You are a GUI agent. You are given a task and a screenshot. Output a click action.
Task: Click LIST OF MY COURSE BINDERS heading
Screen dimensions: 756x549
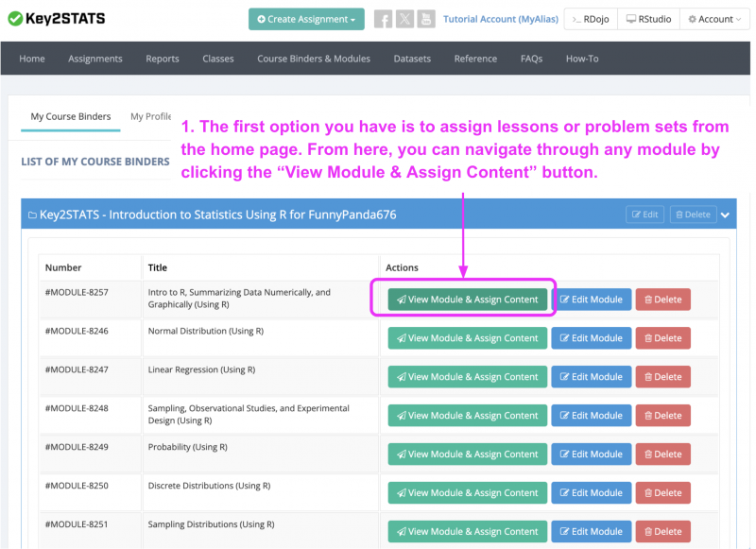tap(95, 162)
